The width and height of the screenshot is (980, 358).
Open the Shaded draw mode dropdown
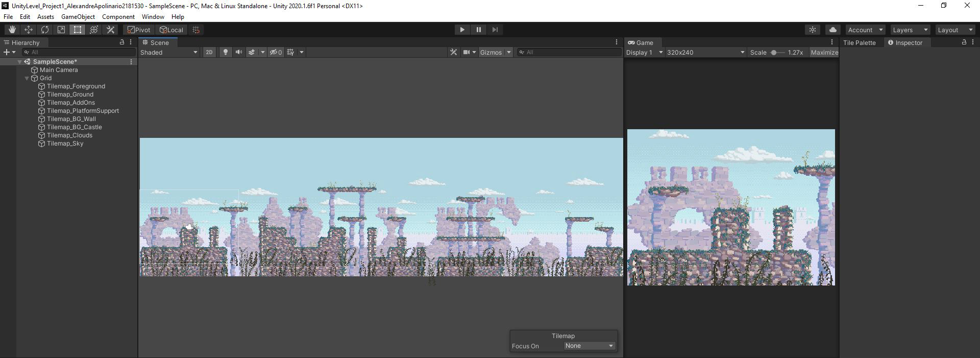point(169,52)
